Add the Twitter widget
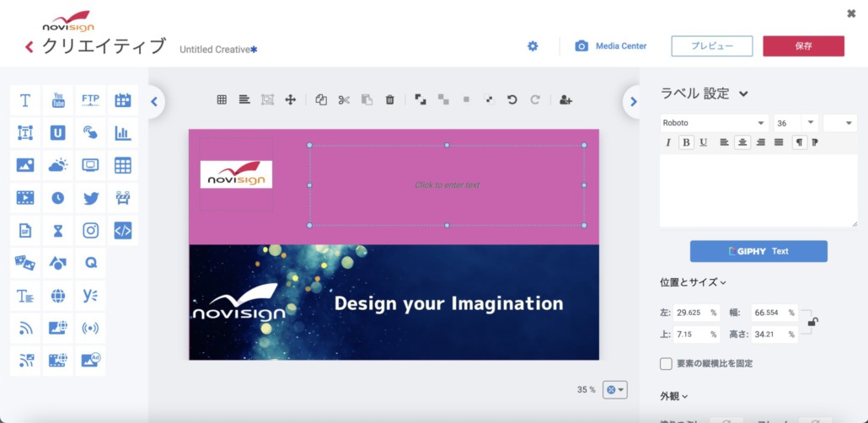Viewport: 868px width, 423px height. click(90, 198)
